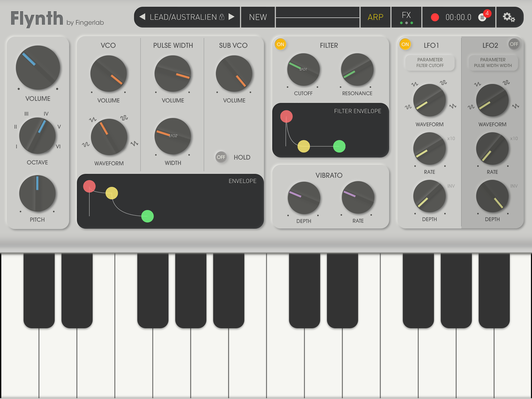Select sine waveform icon on LFO1
This screenshot has height=399, width=532.
pos(408,107)
